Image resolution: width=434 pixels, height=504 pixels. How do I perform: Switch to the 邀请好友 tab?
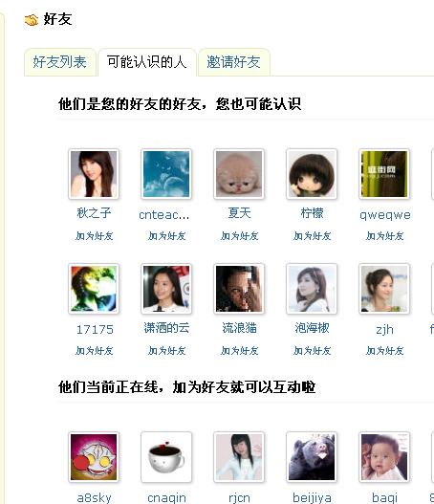233,62
